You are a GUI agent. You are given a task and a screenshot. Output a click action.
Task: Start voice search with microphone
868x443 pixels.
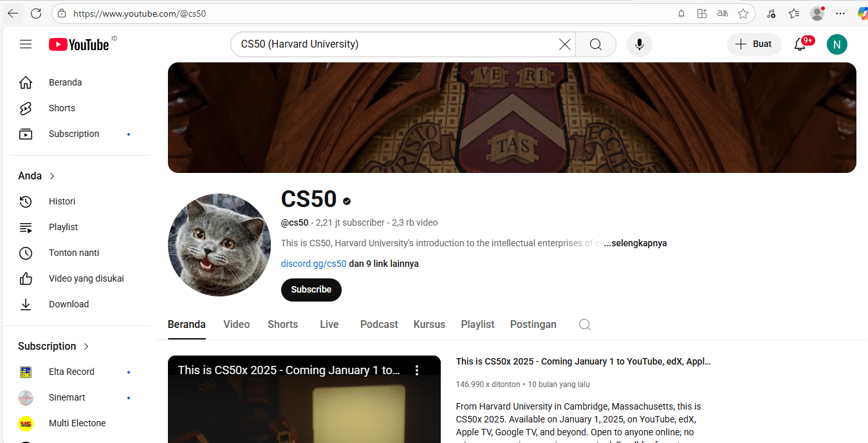coord(639,44)
